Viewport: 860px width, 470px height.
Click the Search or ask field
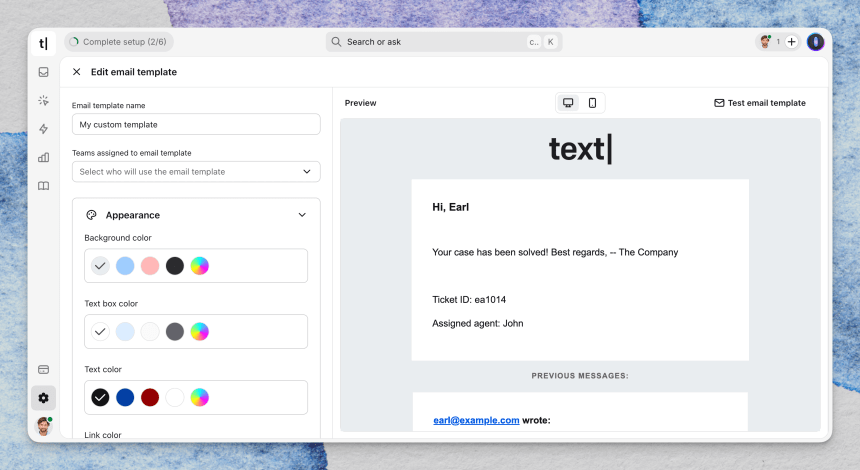(444, 42)
